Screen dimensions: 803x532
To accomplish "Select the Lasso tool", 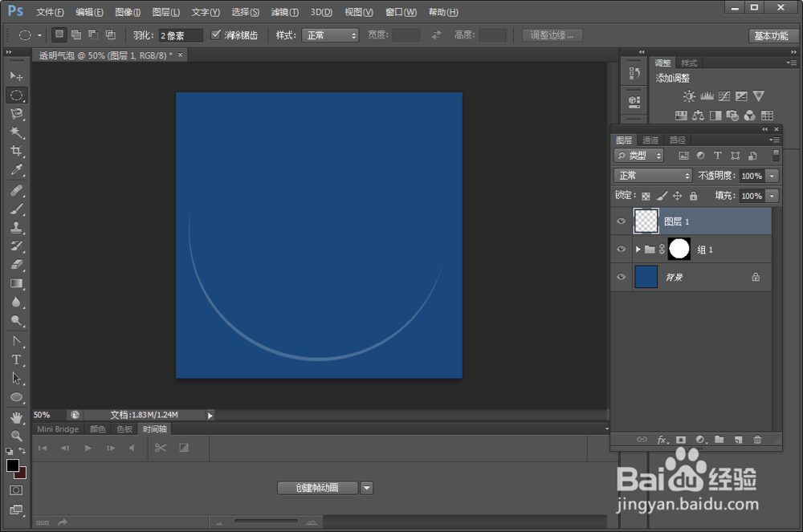I will click(16, 114).
